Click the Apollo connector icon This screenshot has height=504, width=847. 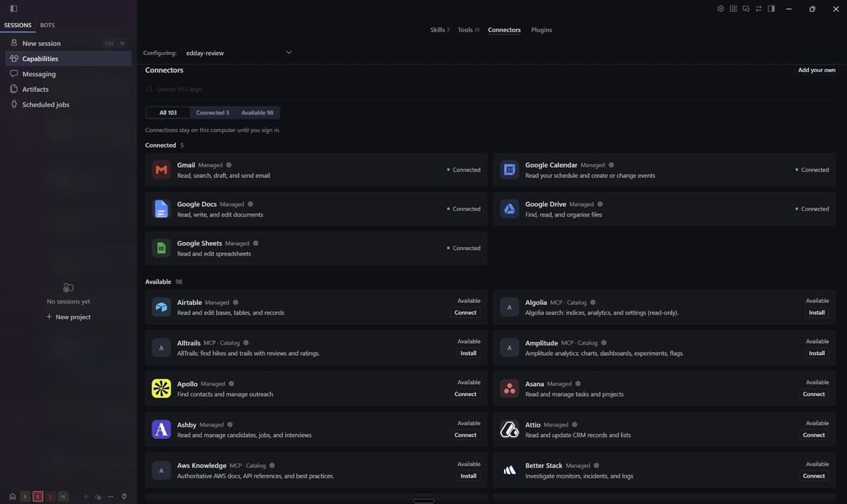(x=162, y=388)
